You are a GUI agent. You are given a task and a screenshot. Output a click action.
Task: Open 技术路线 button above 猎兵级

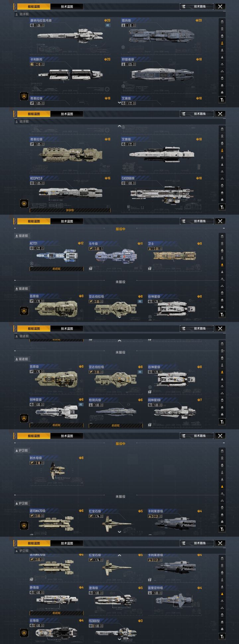197,6
